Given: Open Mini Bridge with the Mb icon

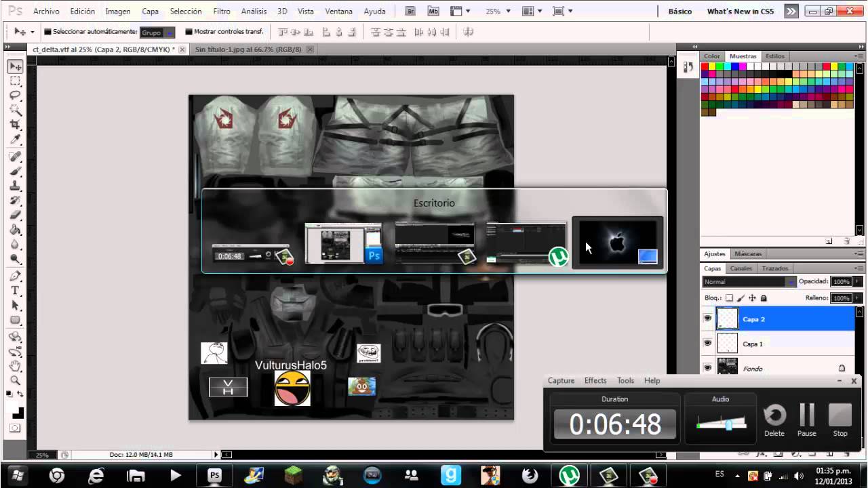Looking at the screenshot, I should pyautogui.click(x=433, y=12).
